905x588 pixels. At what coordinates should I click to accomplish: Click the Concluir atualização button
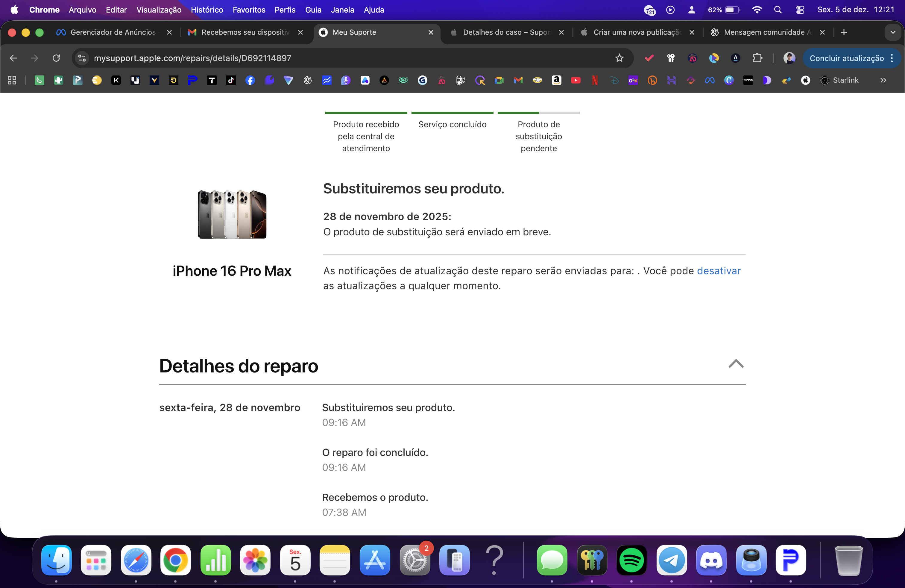846,58
